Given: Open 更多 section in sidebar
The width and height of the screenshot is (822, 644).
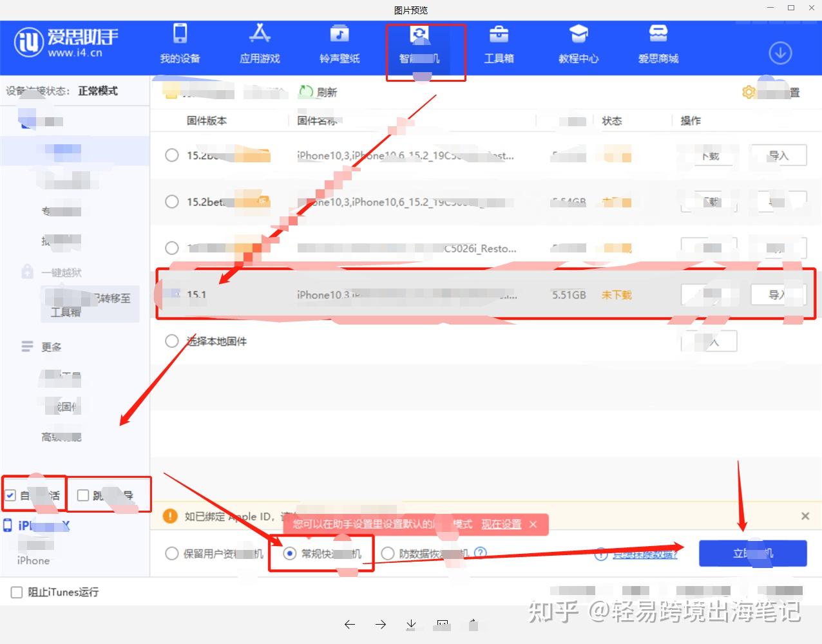Looking at the screenshot, I should tap(52, 346).
